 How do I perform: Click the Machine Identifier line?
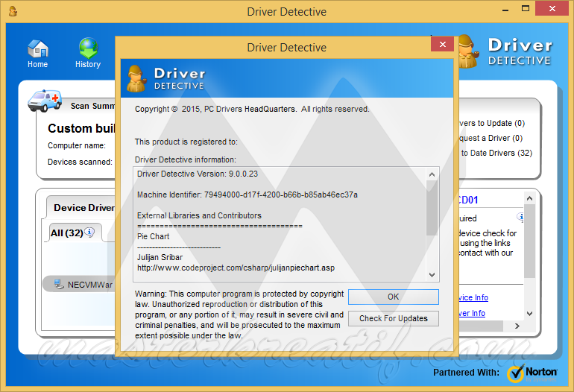[x=247, y=195]
